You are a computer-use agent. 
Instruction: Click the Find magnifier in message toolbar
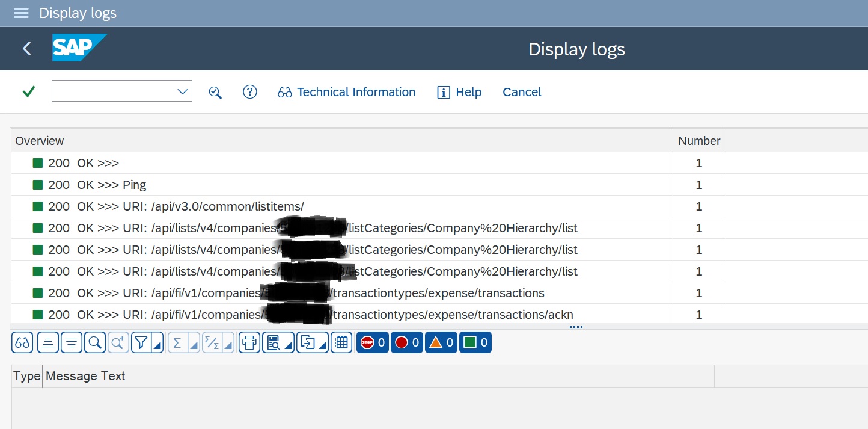pos(94,343)
